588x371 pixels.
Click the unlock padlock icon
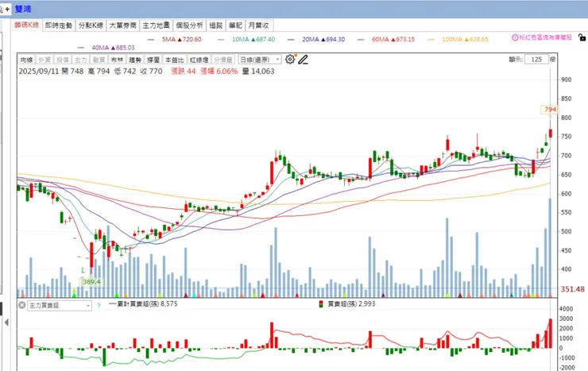[582, 37]
